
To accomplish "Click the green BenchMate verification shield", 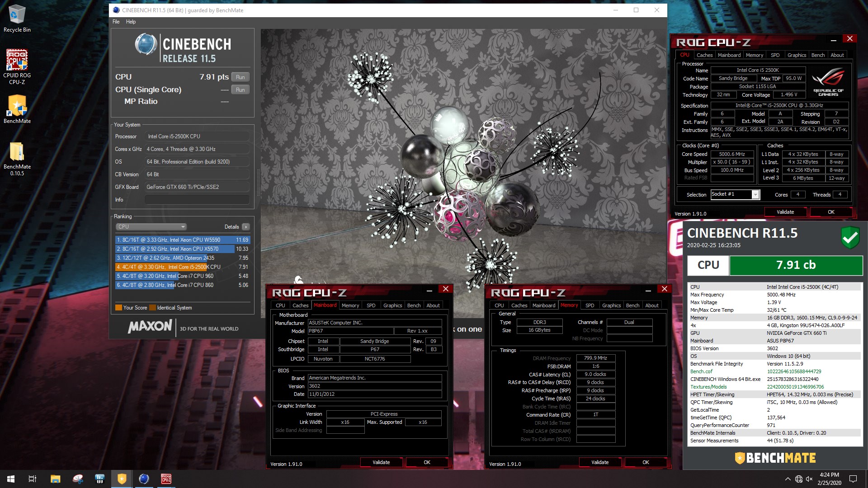I will coord(850,238).
